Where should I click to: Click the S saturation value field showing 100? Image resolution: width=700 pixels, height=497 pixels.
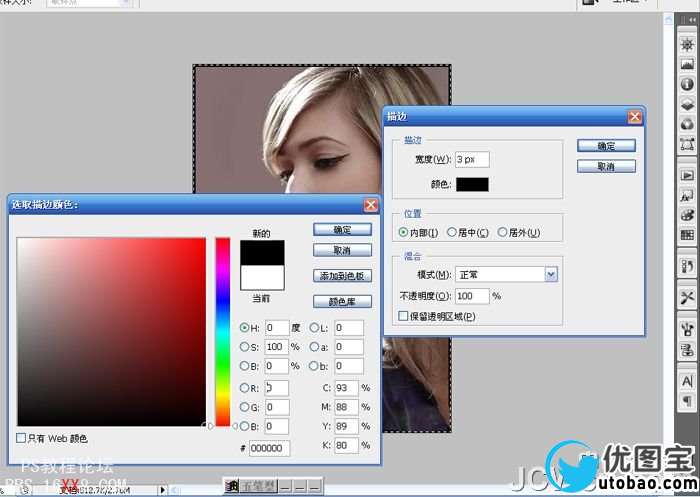tap(277, 347)
